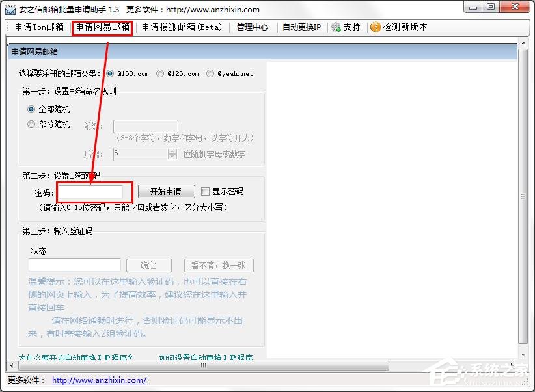This screenshot has height=392, width=535.
Task: Click the 前缀 prefix input field
Action: point(146,126)
